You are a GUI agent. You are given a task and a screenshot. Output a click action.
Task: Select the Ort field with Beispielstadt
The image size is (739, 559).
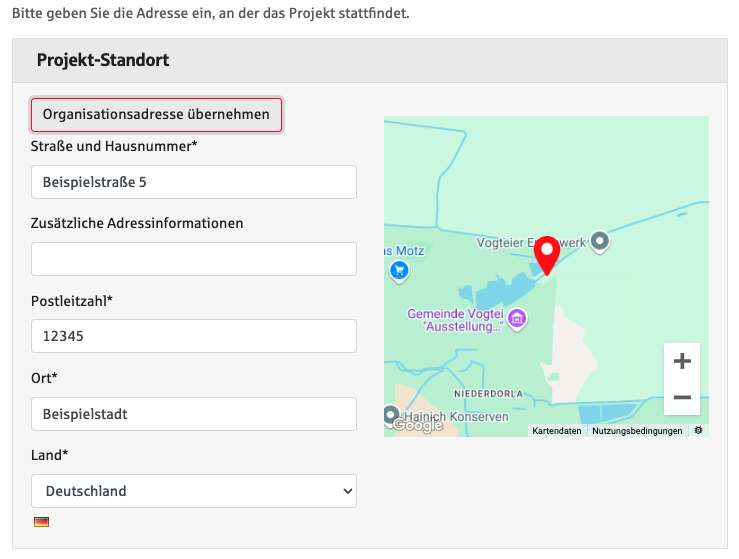pos(194,413)
